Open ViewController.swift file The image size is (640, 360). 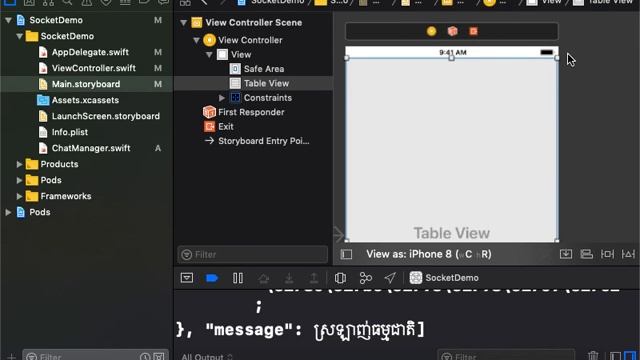(93, 68)
